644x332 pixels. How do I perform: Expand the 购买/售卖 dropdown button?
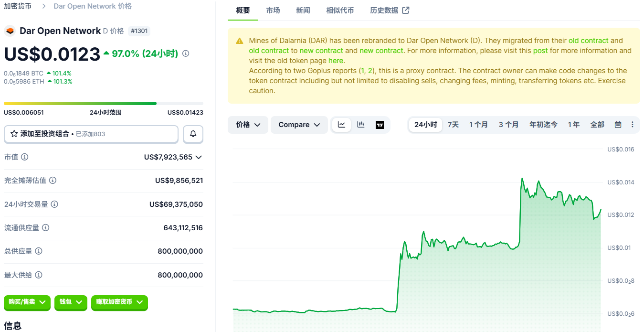pyautogui.click(x=27, y=302)
